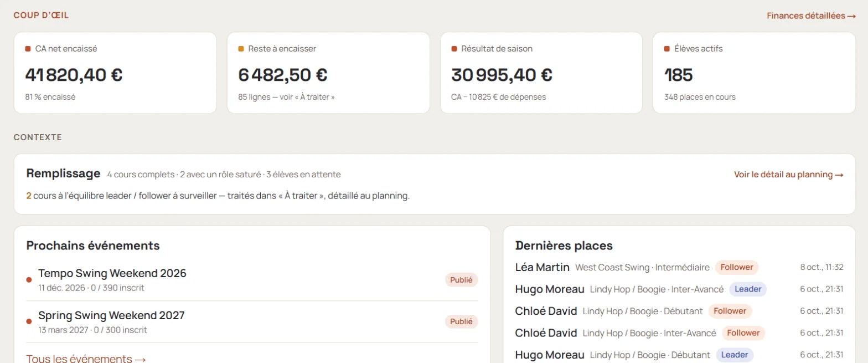868x363 pixels.
Task: Click the Remplissage heading
Action: coord(63,173)
